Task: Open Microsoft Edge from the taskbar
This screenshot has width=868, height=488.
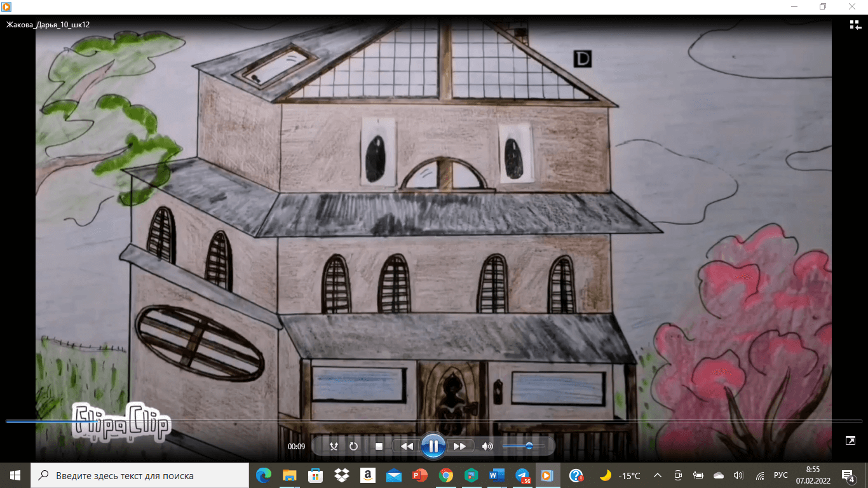Action: pos(262,475)
